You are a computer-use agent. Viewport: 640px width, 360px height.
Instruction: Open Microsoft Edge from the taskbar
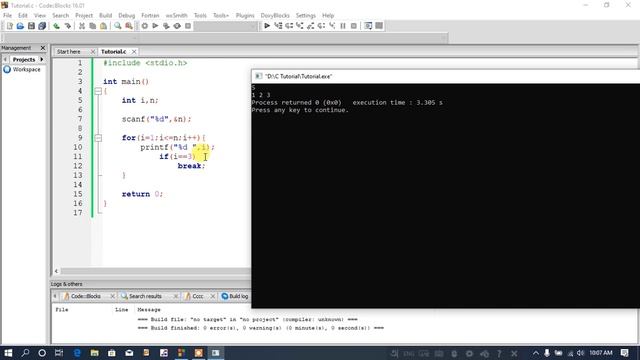[x=77, y=353]
